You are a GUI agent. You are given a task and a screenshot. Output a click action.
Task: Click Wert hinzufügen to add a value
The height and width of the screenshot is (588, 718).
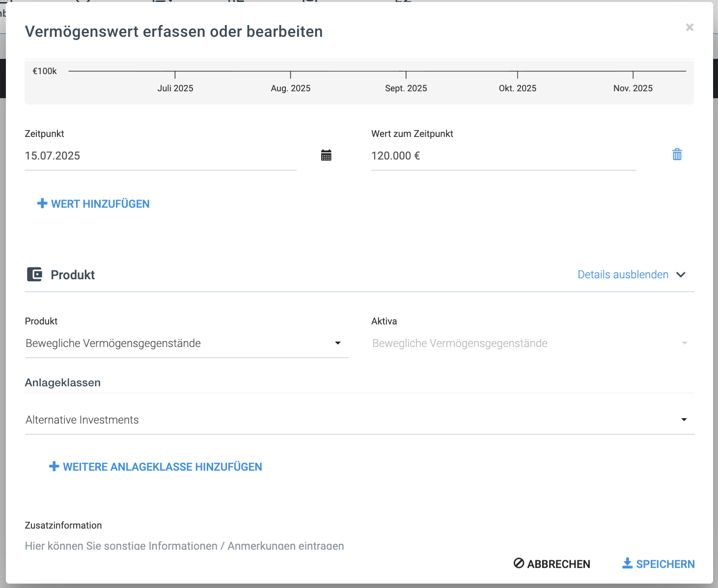tap(94, 204)
